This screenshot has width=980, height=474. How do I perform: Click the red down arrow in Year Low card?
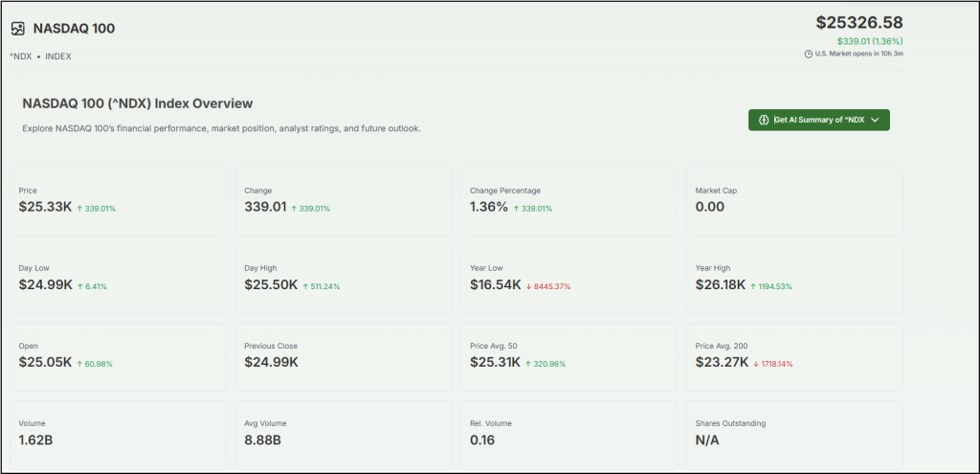528,286
